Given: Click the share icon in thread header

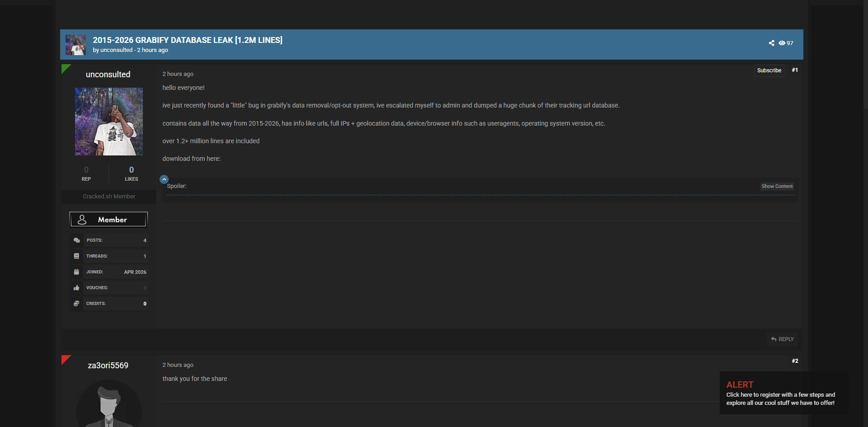Looking at the screenshot, I should point(771,43).
